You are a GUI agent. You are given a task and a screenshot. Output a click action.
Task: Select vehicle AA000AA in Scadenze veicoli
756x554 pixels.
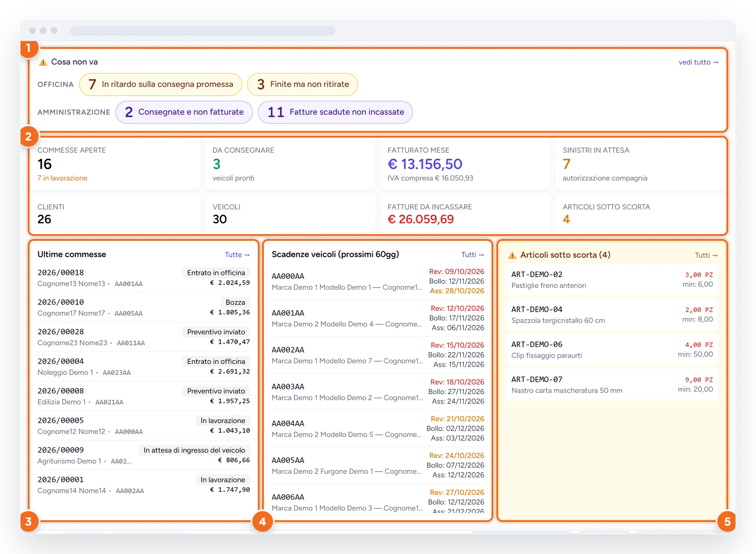click(x=378, y=282)
